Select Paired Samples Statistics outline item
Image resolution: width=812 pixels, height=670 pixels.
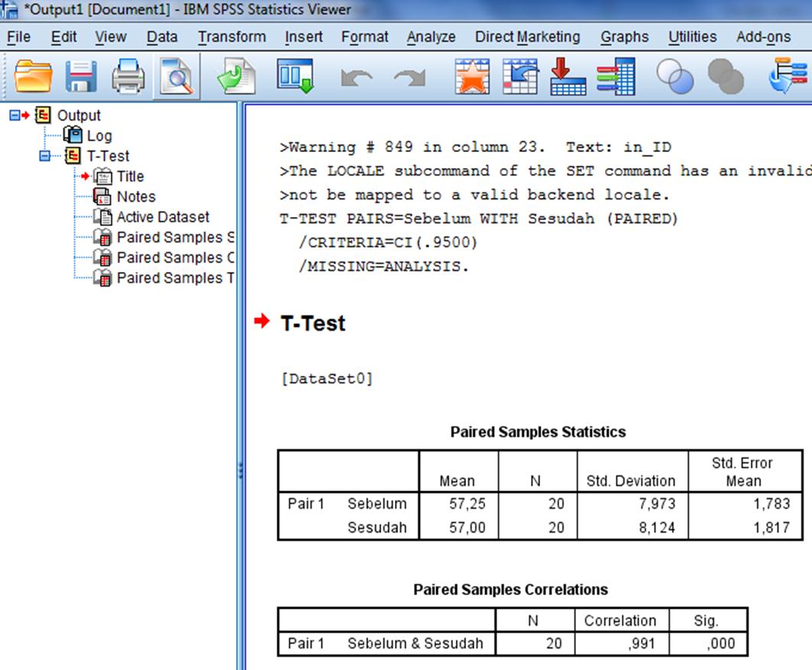pyautogui.click(x=175, y=237)
